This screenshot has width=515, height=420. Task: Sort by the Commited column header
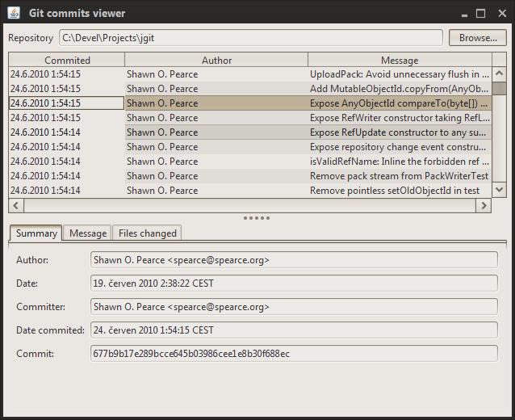tap(67, 61)
